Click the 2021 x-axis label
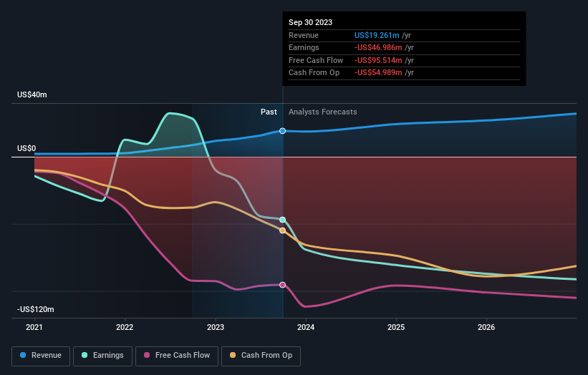The width and height of the screenshot is (588, 375). 34,328
